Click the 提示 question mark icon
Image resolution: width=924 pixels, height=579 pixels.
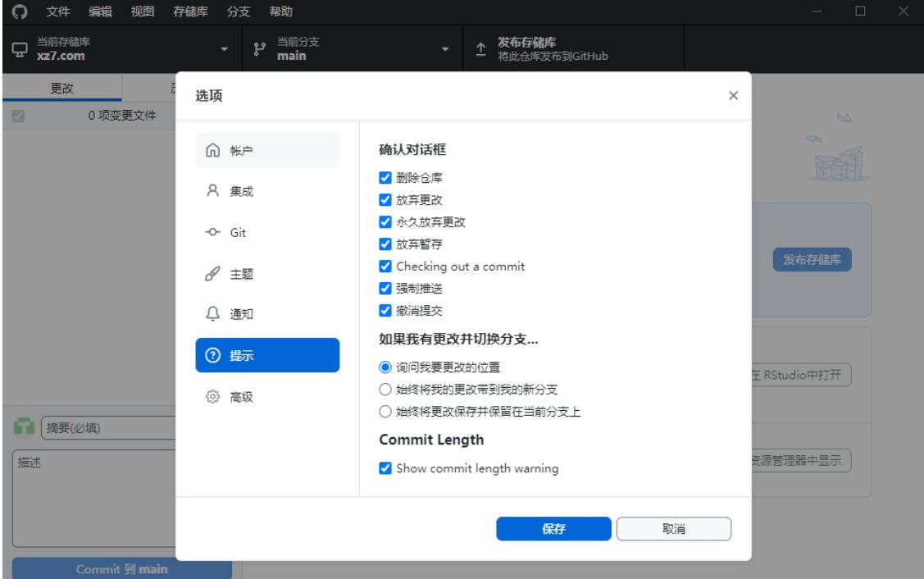213,356
